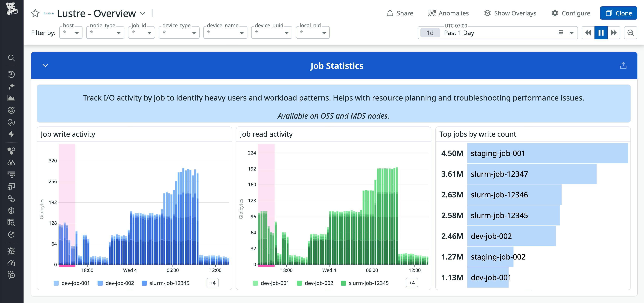The width and height of the screenshot is (644, 303).
Task: Open the APM lightning bolt icon
Action: pyautogui.click(x=11, y=134)
